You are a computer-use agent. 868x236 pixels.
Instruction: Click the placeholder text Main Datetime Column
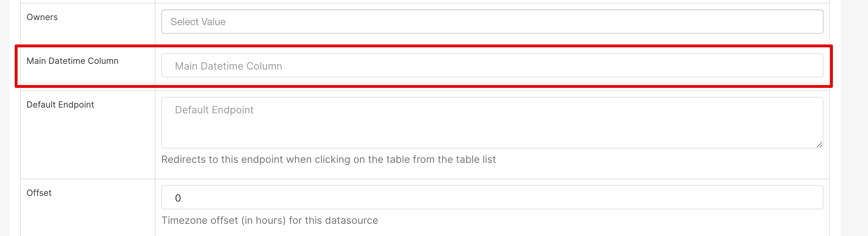point(228,66)
